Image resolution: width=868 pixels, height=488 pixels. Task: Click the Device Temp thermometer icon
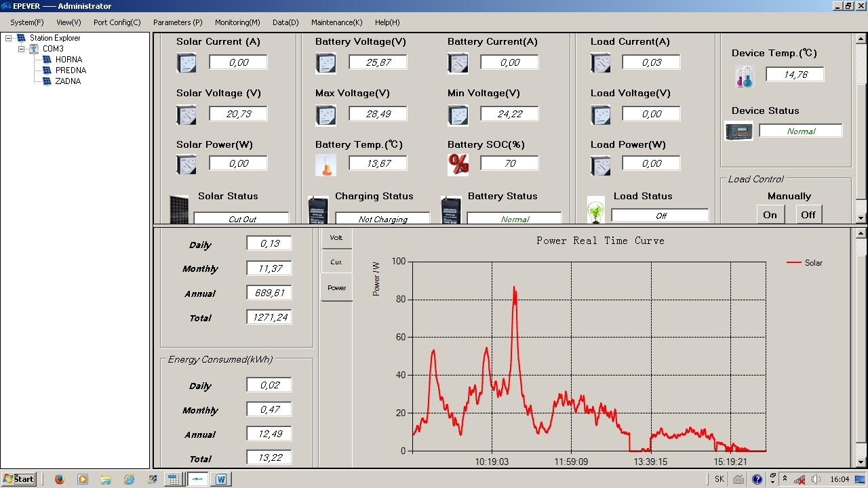tap(745, 77)
